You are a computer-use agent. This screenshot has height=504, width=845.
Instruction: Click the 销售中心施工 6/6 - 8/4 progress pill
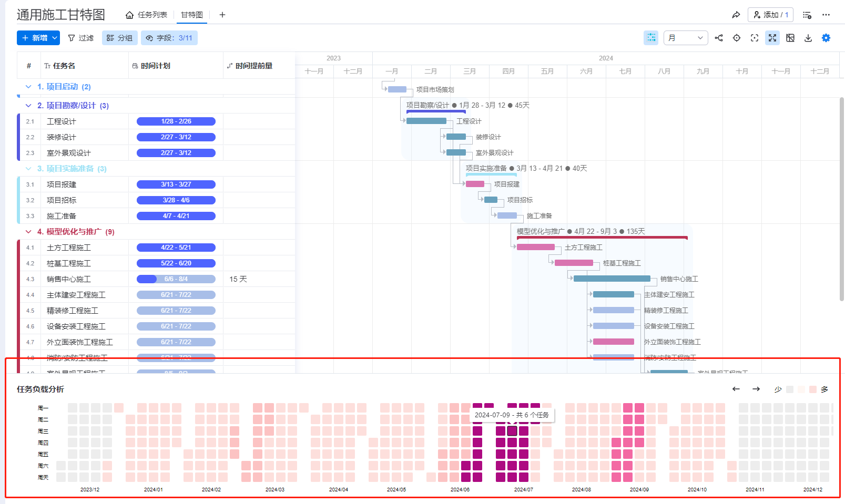point(176,279)
